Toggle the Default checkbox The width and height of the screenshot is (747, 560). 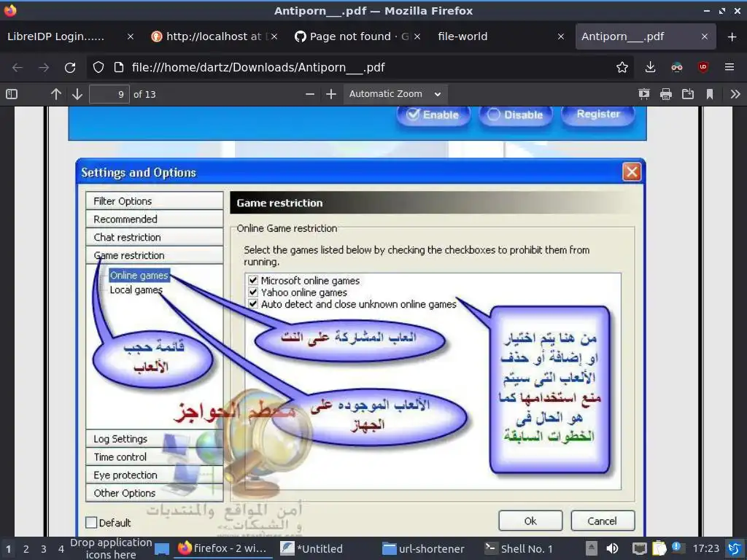tap(91, 522)
